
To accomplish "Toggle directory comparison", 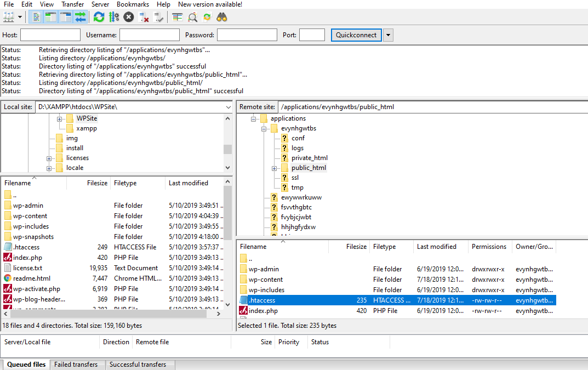I will [192, 17].
